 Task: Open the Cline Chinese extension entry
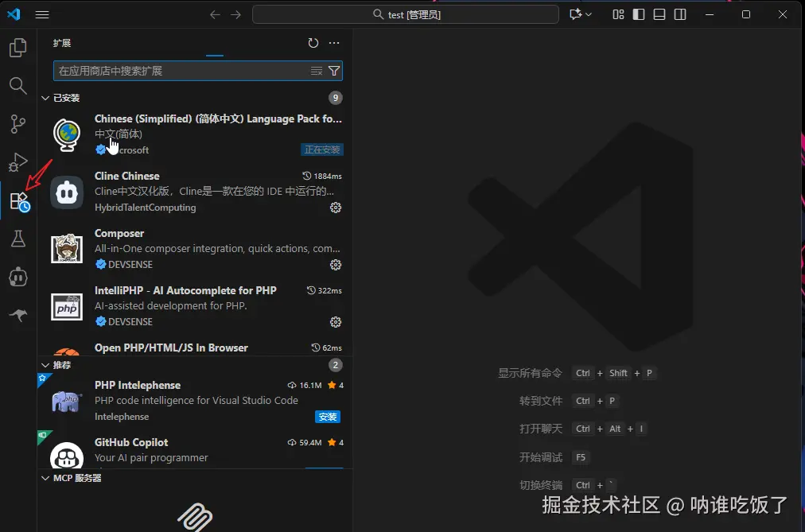coord(195,192)
